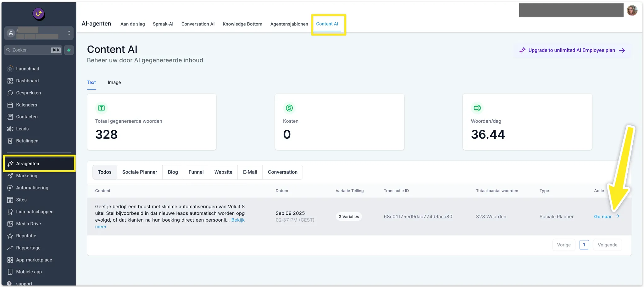Viewport: 644px width, 287px height.
Task: Switch to Knowledge Bottom tab
Action: (x=242, y=24)
